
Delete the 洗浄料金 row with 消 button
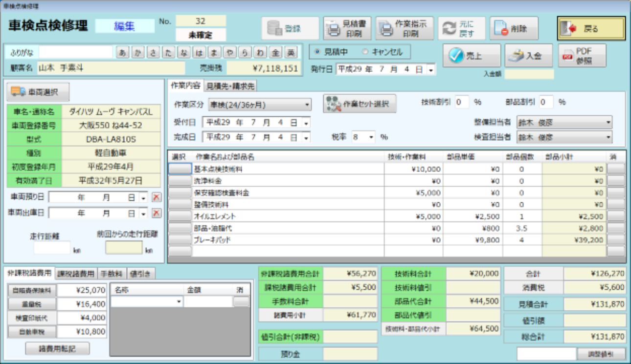pos(616,181)
